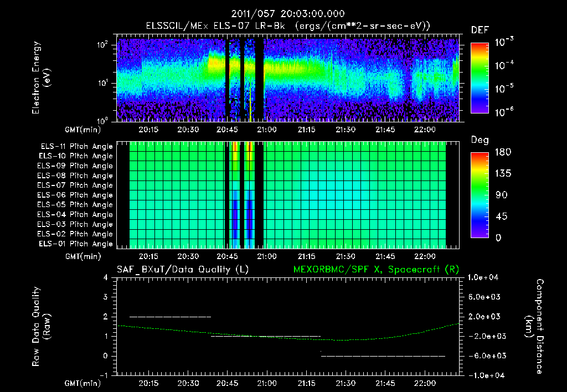The height and width of the screenshot is (392, 567).
Task: Click the ELS-07 Pitch Angle row label
Action: [x=75, y=185]
